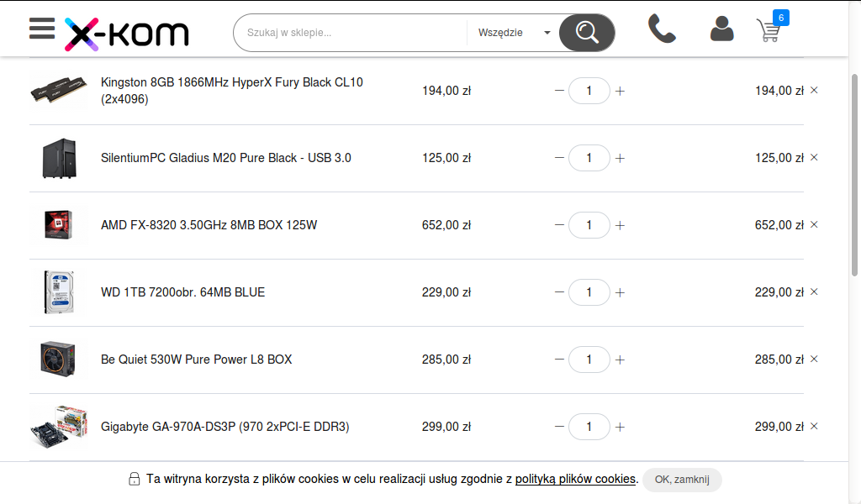The image size is (861, 504).
Task: Expand the 'Wszędzie' category dropdown
Action: coord(514,33)
